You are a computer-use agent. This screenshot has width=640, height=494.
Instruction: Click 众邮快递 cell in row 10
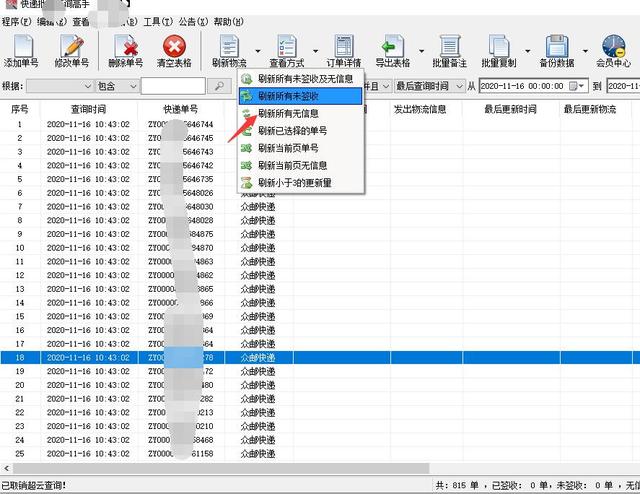[x=258, y=248]
